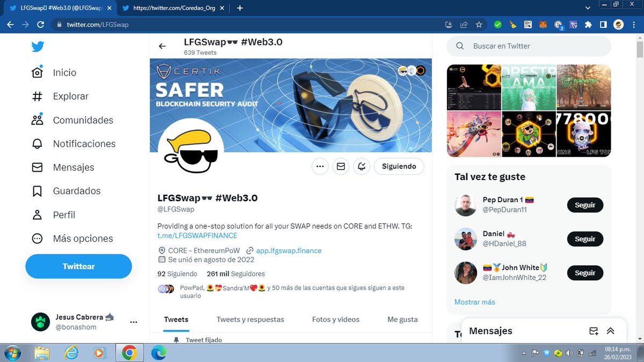644x362 pixels.
Task: Open Guardados with the bookmark icon
Action: point(37,191)
